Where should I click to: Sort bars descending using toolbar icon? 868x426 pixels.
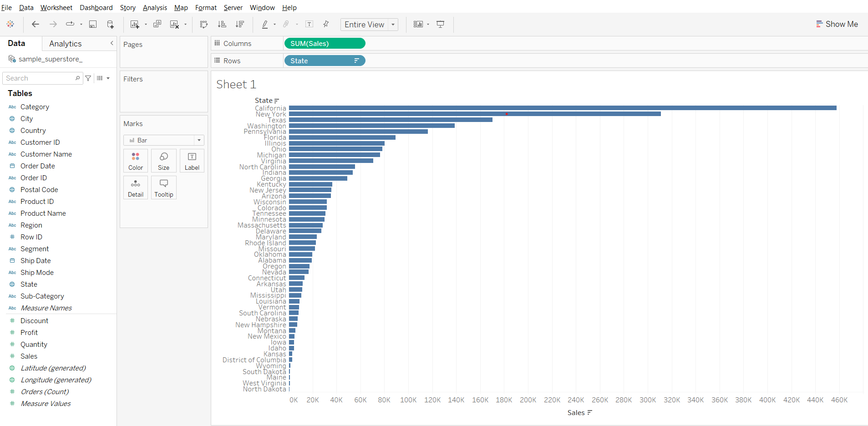pos(240,24)
